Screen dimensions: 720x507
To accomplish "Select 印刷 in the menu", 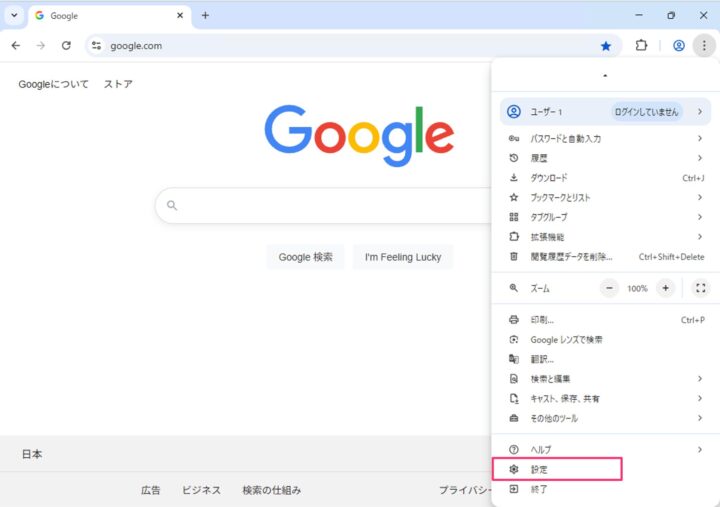I will click(605, 320).
